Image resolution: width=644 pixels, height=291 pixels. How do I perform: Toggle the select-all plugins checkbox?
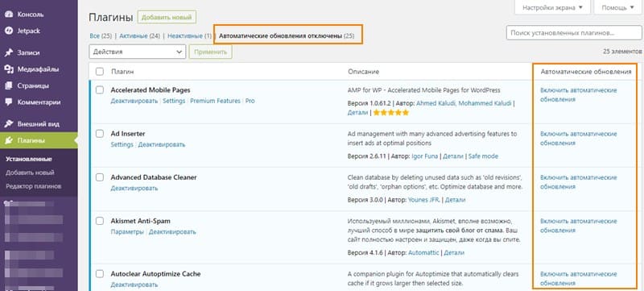pyautogui.click(x=100, y=72)
